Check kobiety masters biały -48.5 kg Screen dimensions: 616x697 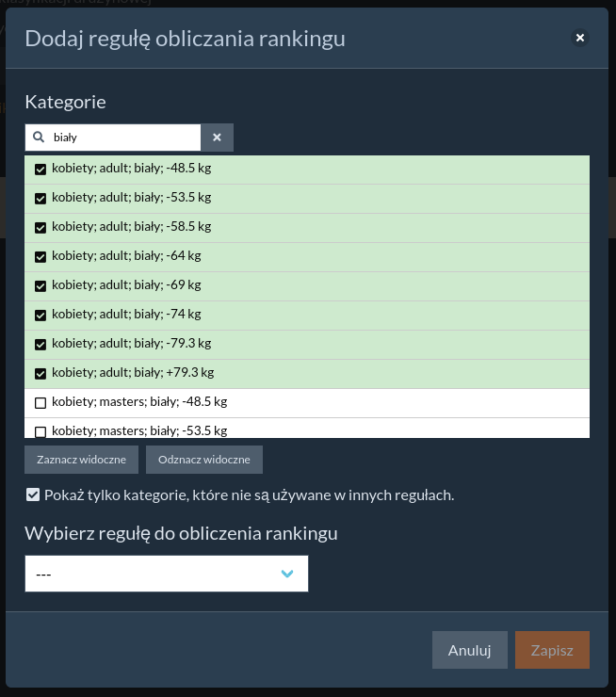click(41, 403)
